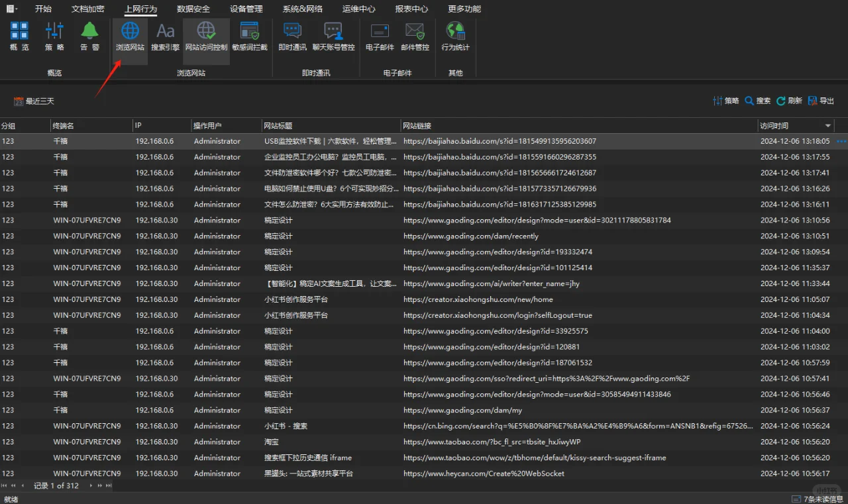Screen dimensions: 848x504
Task: Select the 黑罐头: 一站式素材共享平台 title cell
Action: click(309, 474)
